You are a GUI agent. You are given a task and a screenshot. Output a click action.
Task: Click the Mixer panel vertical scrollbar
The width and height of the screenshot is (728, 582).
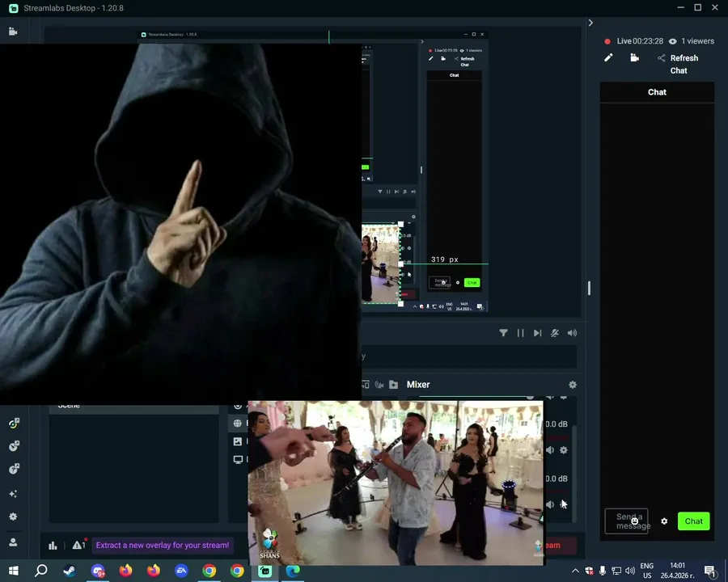pos(574,474)
